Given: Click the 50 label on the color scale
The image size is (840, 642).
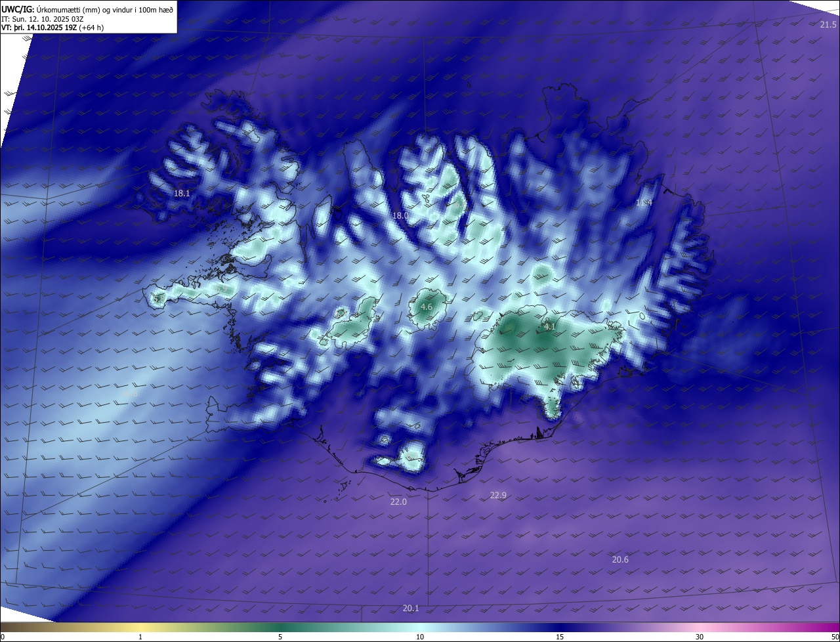Looking at the screenshot, I should pos(835,637).
